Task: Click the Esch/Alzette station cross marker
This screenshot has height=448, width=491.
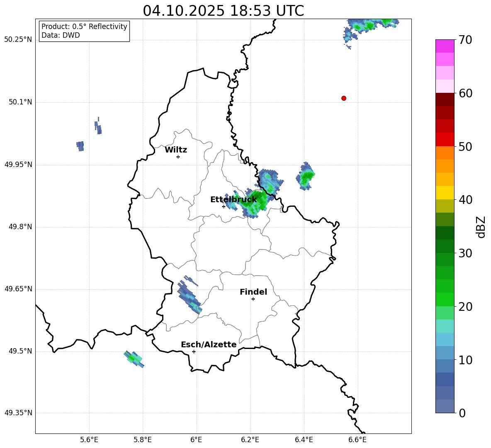Action: [194, 351]
